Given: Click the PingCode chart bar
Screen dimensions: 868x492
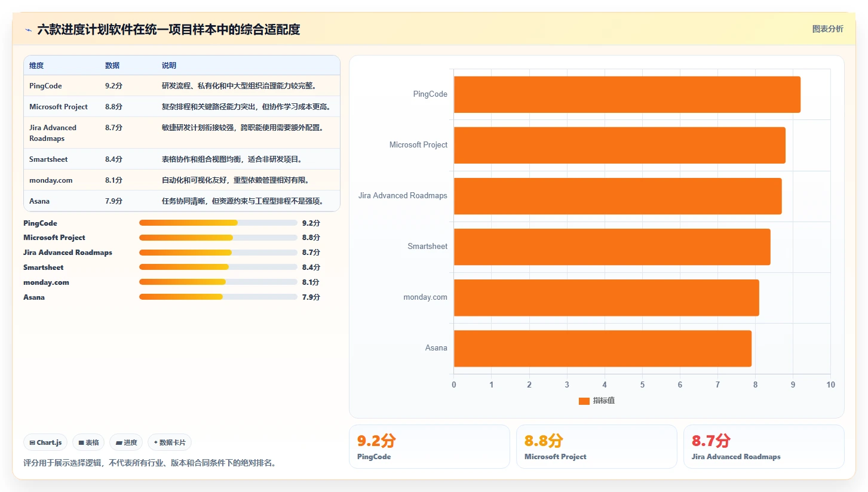Looking at the screenshot, I should tap(627, 94).
